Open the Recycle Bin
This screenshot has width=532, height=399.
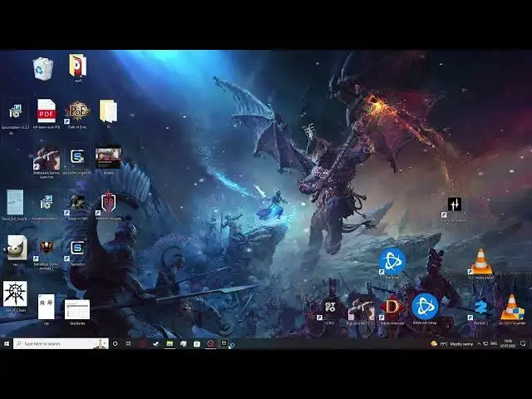pos(43,69)
